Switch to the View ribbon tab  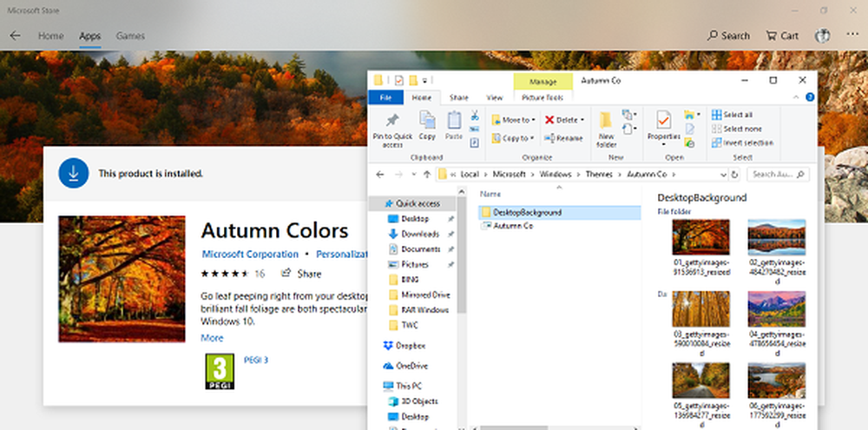(495, 97)
